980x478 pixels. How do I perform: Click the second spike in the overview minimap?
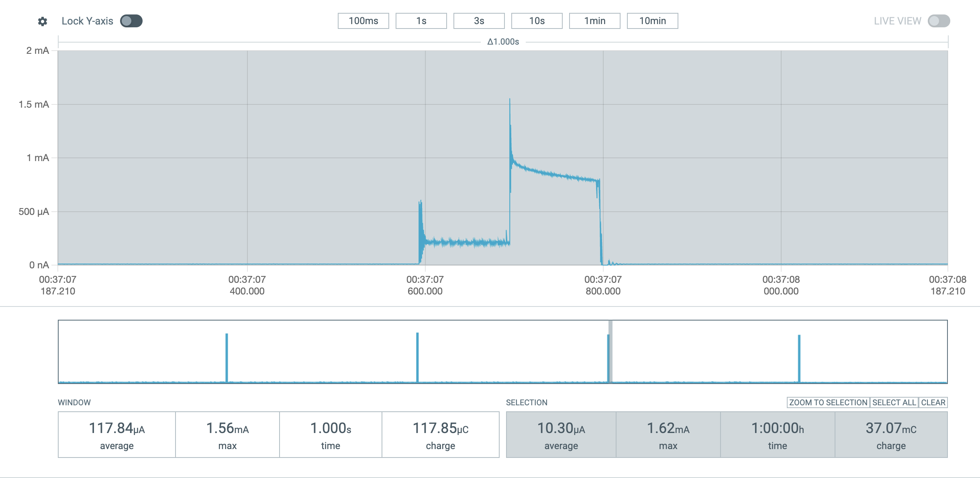[x=418, y=357]
